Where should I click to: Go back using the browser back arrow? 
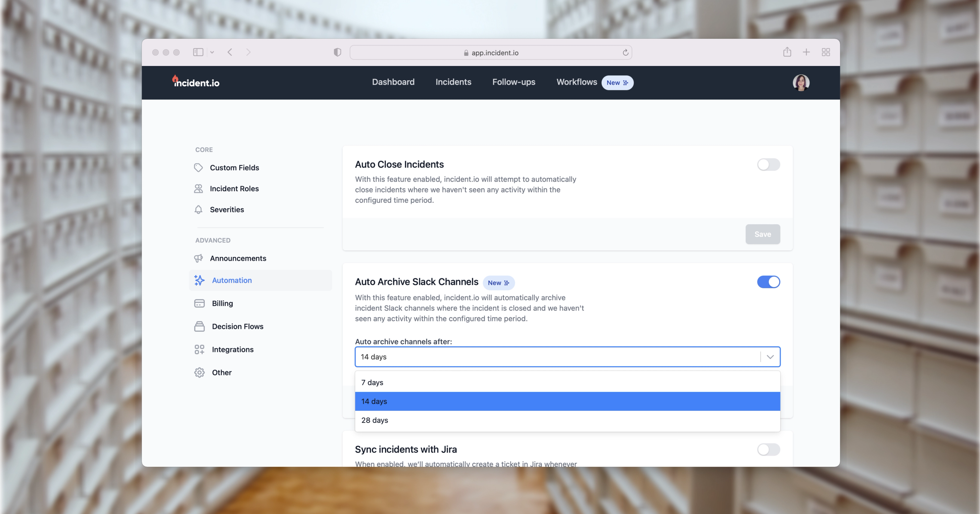(230, 52)
